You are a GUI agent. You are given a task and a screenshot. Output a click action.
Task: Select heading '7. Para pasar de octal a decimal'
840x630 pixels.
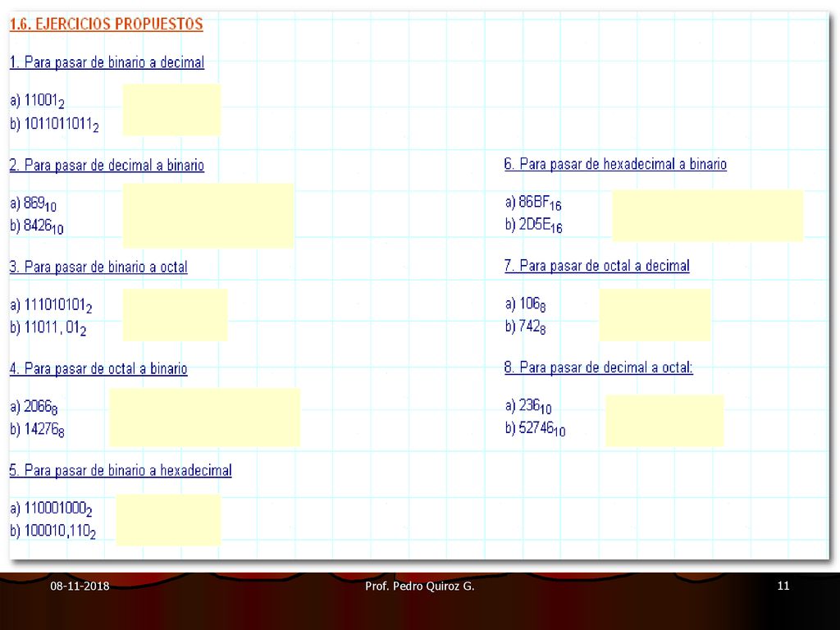coord(597,266)
